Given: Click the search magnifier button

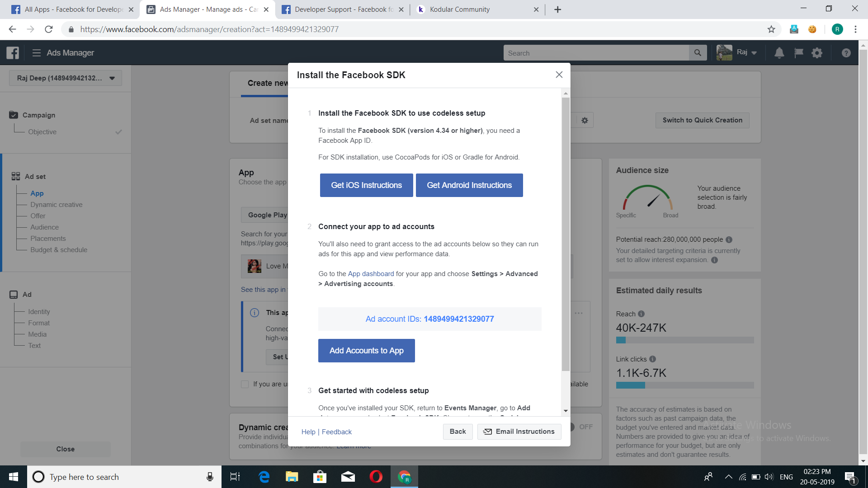Looking at the screenshot, I should (698, 53).
